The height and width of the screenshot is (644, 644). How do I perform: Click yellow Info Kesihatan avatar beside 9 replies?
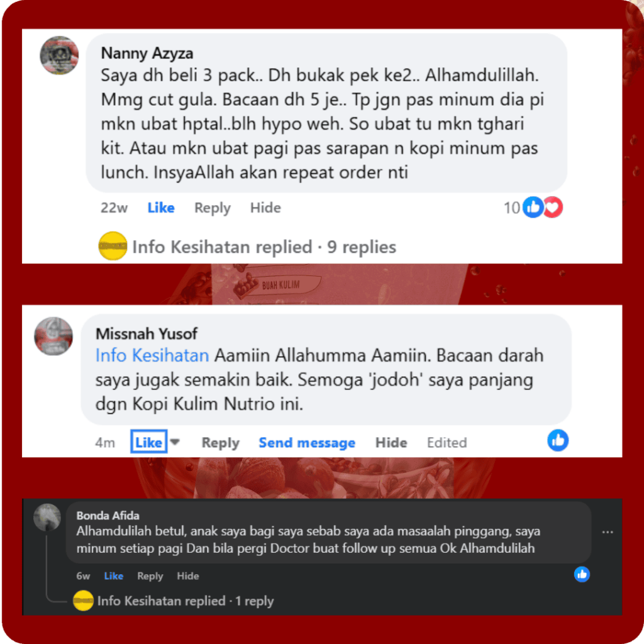click(x=113, y=246)
